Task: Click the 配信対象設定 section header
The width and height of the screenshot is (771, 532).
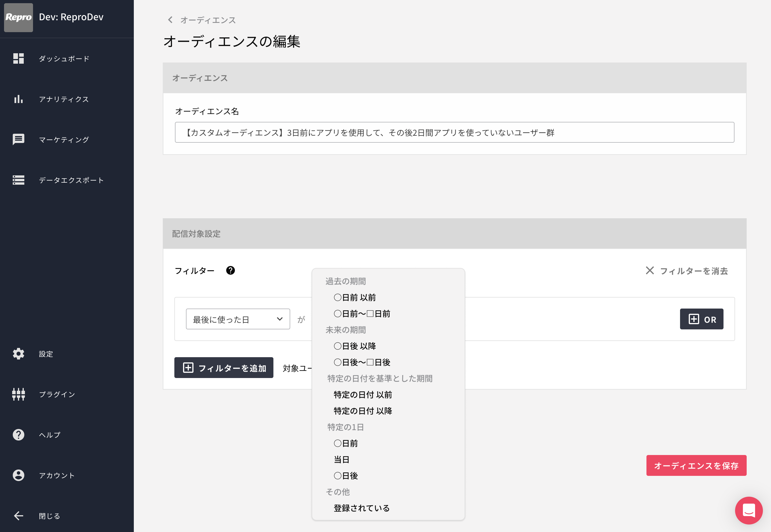Action: [454, 234]
